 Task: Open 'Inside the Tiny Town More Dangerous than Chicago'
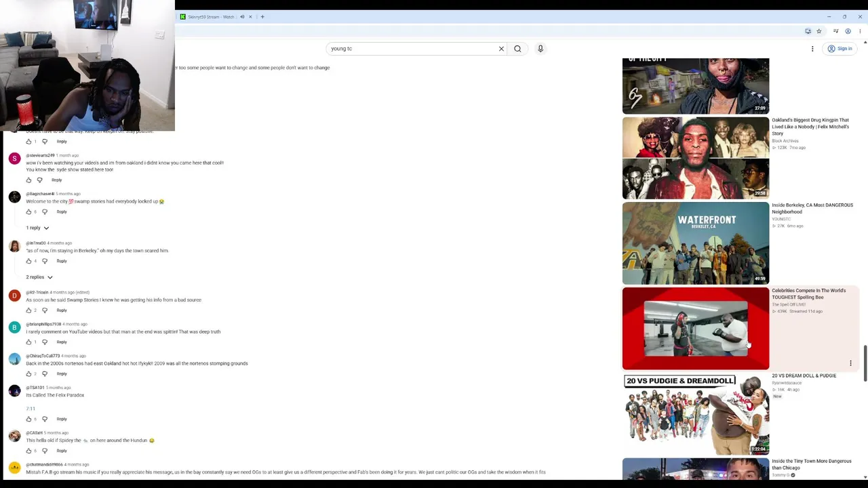(812, 464)
